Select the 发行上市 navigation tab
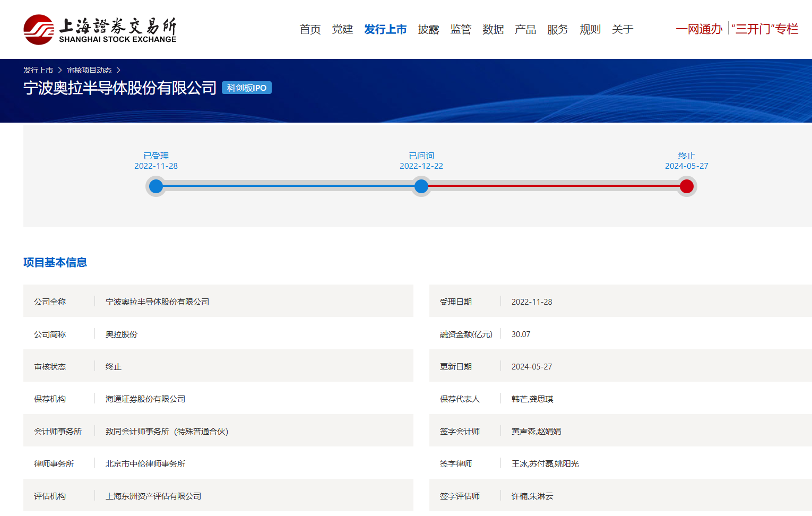Screen dimensions: 812x516 [x=385, y=30]
